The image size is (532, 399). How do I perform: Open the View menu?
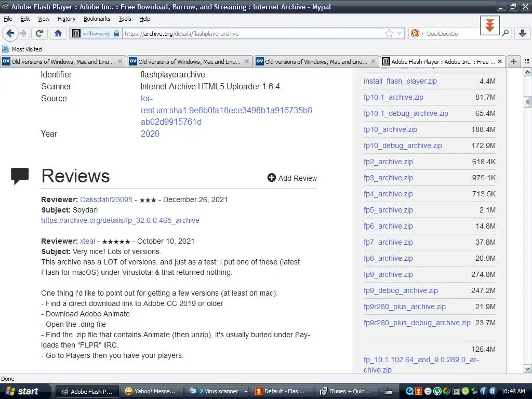44,19
